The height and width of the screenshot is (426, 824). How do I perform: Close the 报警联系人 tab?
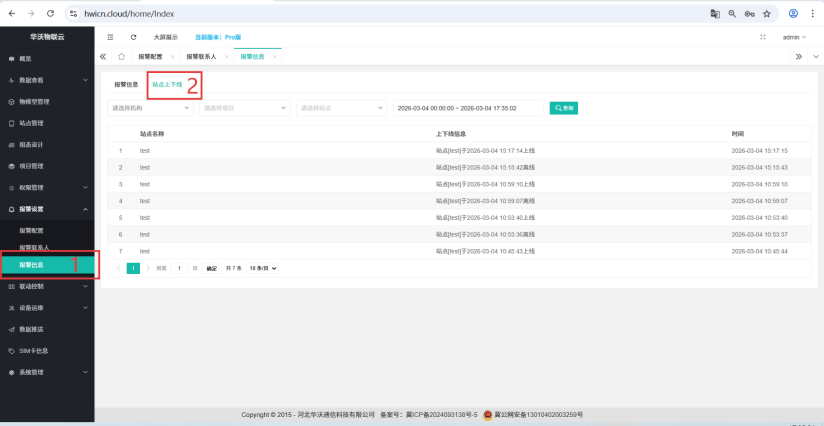point(226,57)
